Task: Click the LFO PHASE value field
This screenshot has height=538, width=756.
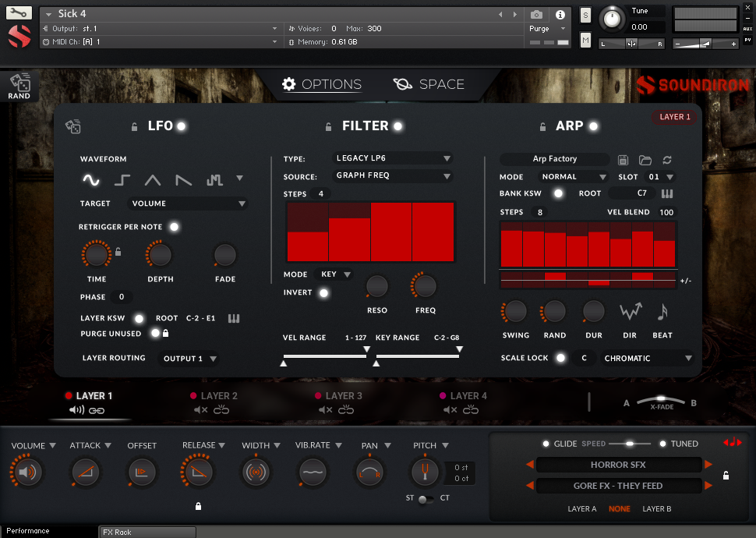Action: 122,297
